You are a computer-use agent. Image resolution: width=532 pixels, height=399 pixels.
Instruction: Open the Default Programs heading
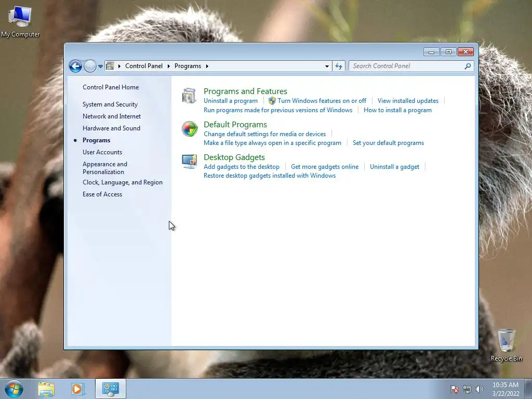pyautogui.click(x=235, y=125)
